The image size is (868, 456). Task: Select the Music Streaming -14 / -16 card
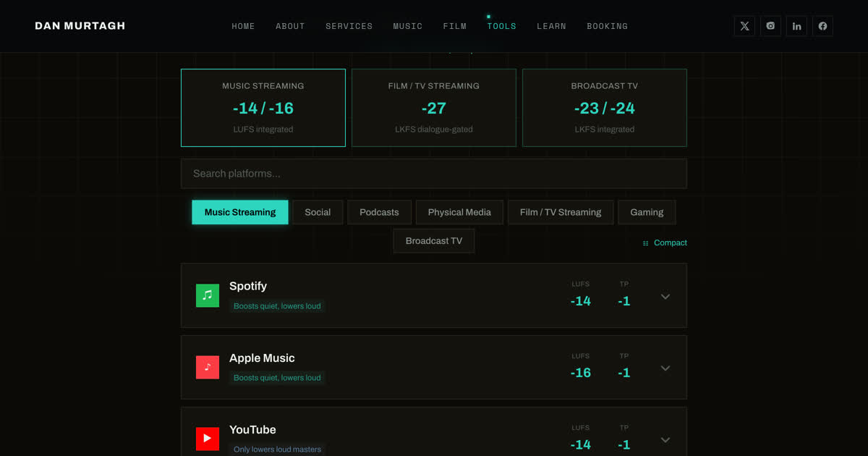(x=263, y=108)
